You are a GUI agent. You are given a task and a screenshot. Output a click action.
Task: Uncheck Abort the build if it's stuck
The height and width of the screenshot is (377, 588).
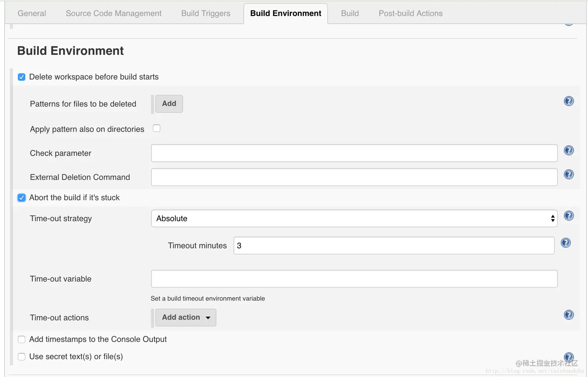[22, 198]
